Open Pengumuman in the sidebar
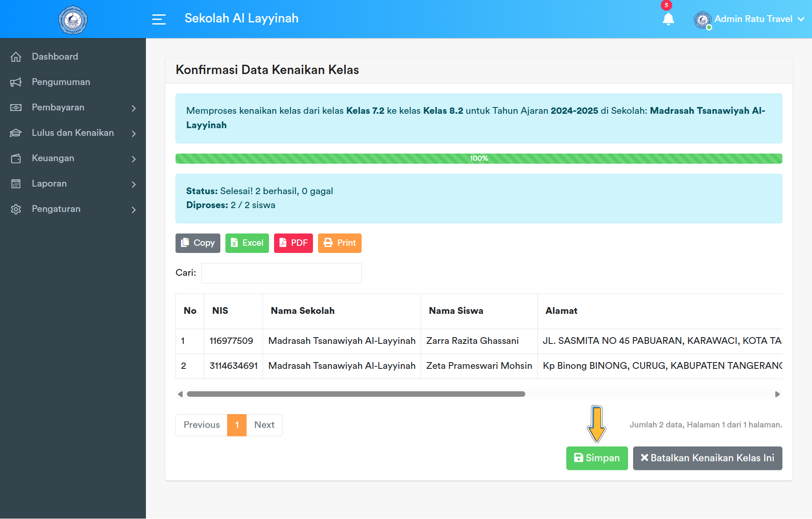The height and width of the screenshot is (519, 812). pos(61,82)
